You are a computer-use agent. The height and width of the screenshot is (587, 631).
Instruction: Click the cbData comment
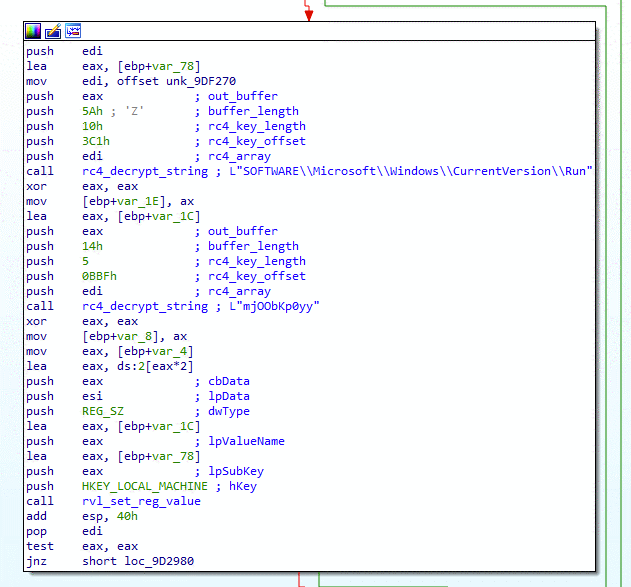[x=229, y=381]
